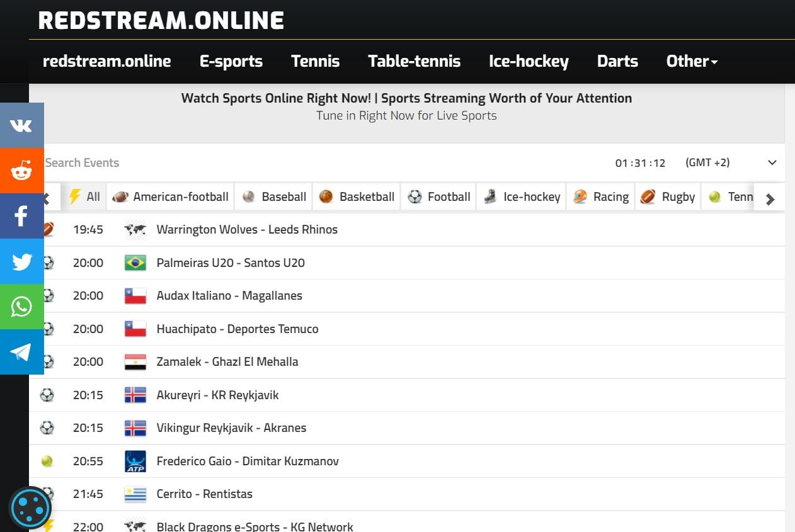Click the soccer ball icon in Akureyri row
Viewport: 795px width, 532px height.
coord(47,395)
